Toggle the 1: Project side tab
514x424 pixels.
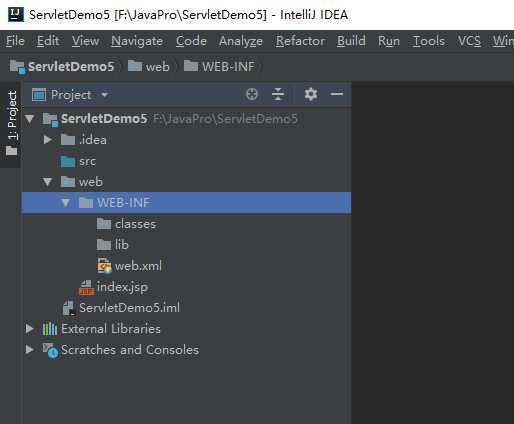coord(11,123)
